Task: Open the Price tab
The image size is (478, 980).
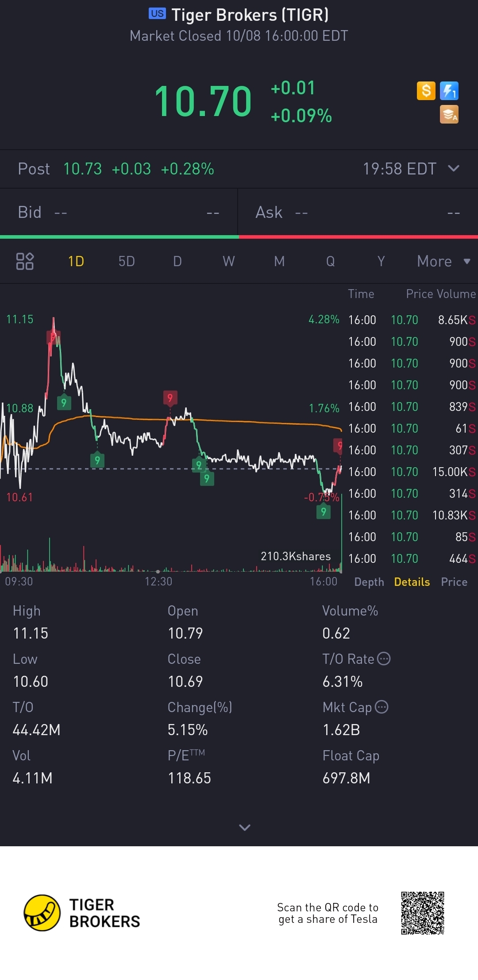Action: coord(454,582)
